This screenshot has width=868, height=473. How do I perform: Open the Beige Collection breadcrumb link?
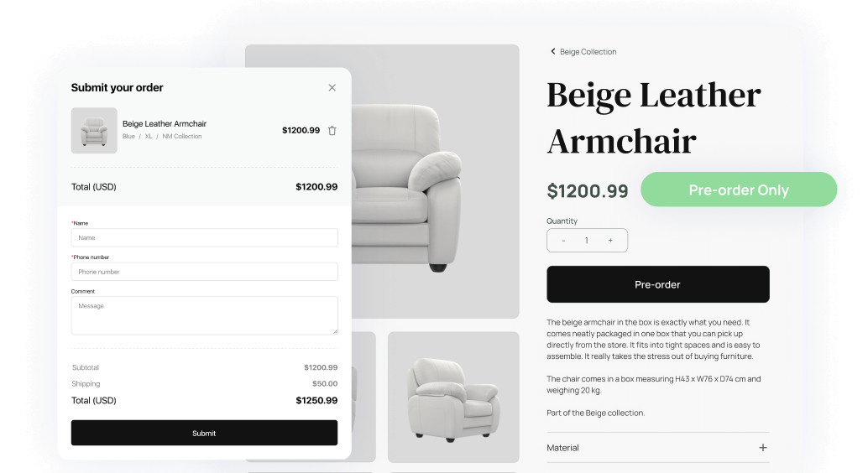pyautogui.click(x=588, y=51)
